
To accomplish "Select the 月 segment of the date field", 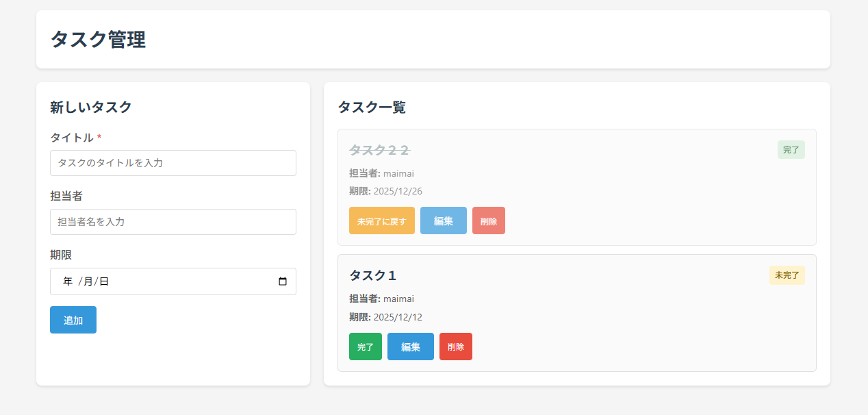I will click(x=88, y=281).
